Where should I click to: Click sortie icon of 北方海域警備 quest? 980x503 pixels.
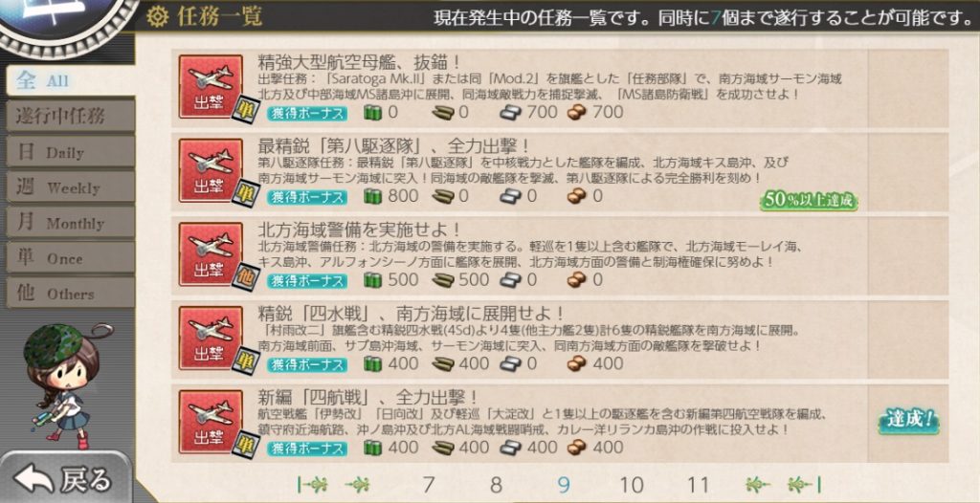tap(211, 253)
